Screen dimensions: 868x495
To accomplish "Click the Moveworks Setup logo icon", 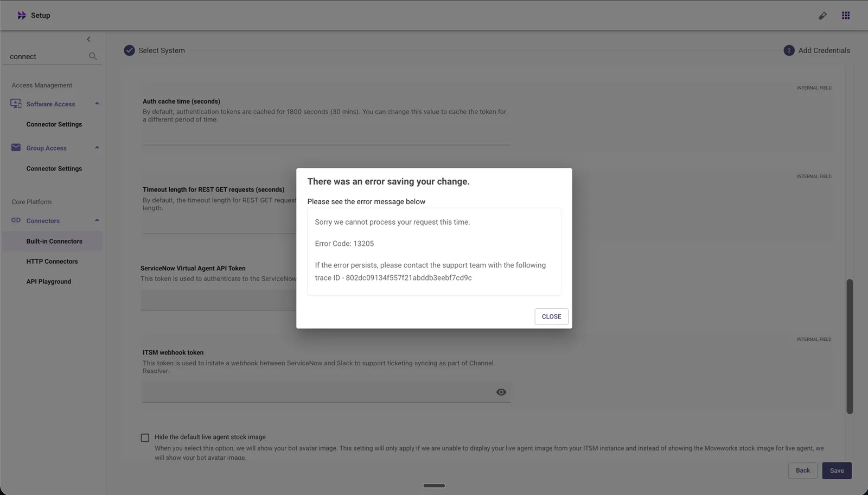I will tap(22, 15).
